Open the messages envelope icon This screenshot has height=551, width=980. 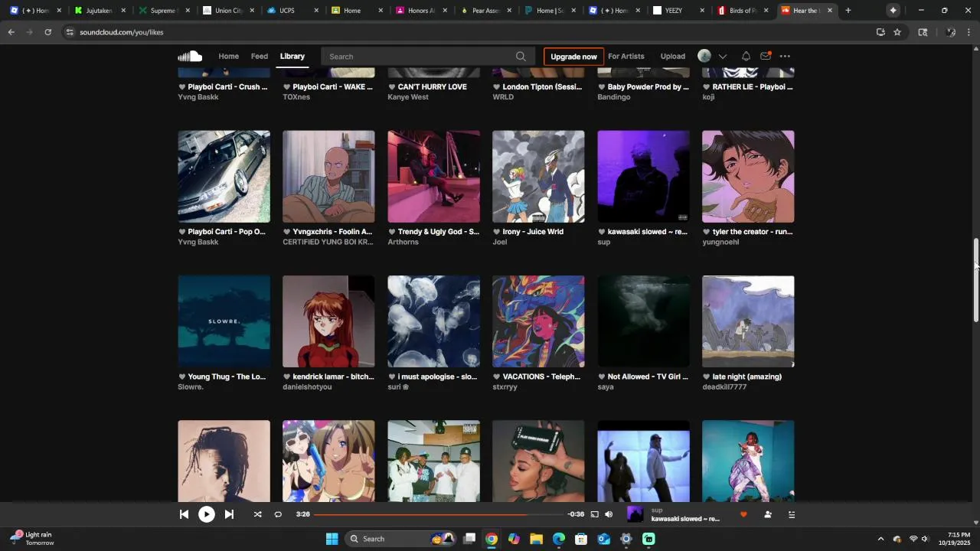pos(766,57)
